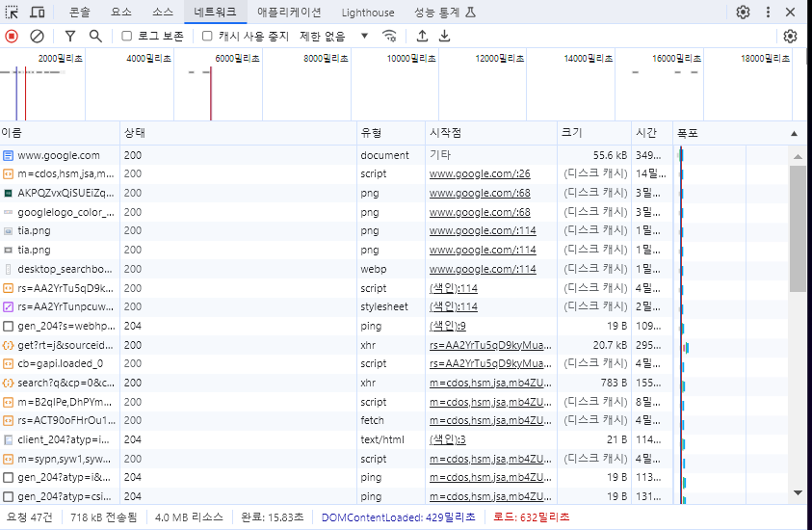
Task: Click 요청 47건 in status bar
Action: [x=30, y=517]
